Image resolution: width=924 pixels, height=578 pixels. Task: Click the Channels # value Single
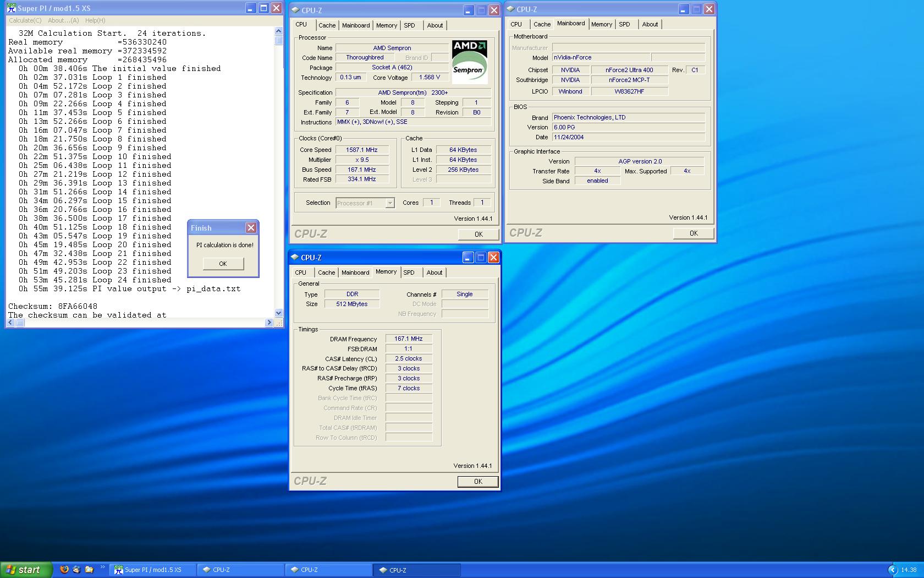coord(465,294)
